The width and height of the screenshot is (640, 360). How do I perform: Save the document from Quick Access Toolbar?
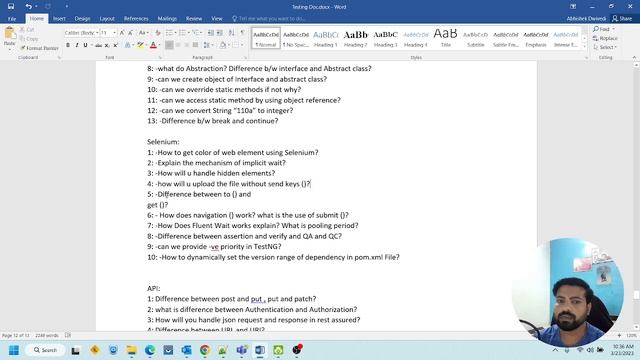[x=11, y=7]
